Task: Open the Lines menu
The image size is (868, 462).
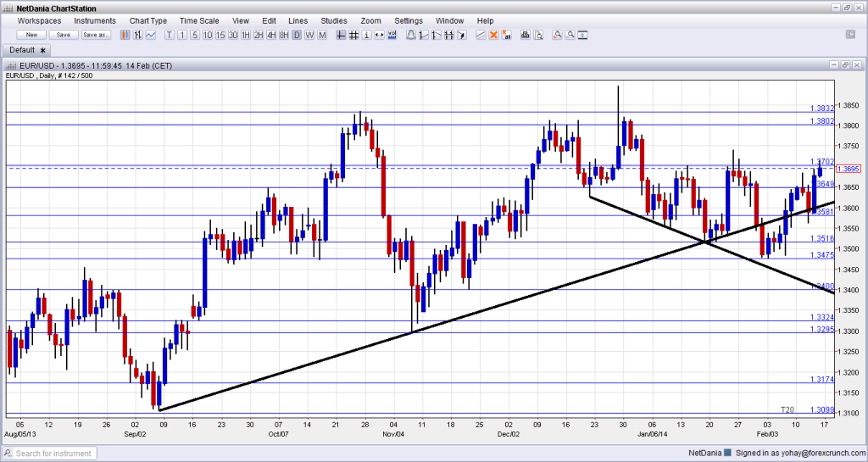Action: [x=298, y=20]
